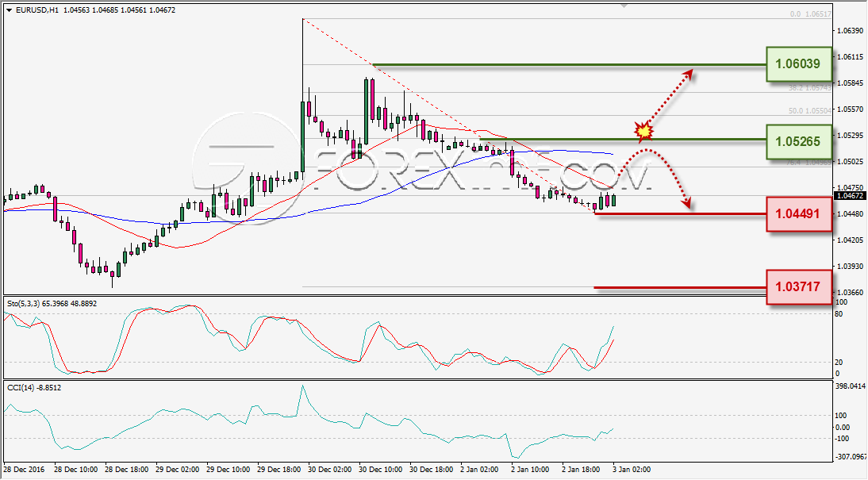Click the Fibonacci 38.2 level label
Viewport: 868px width, 480px height.
[810, 87]
